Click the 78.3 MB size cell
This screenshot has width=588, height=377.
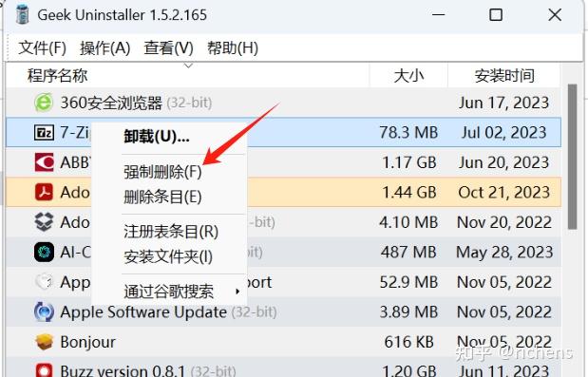(x=408, y=132)
